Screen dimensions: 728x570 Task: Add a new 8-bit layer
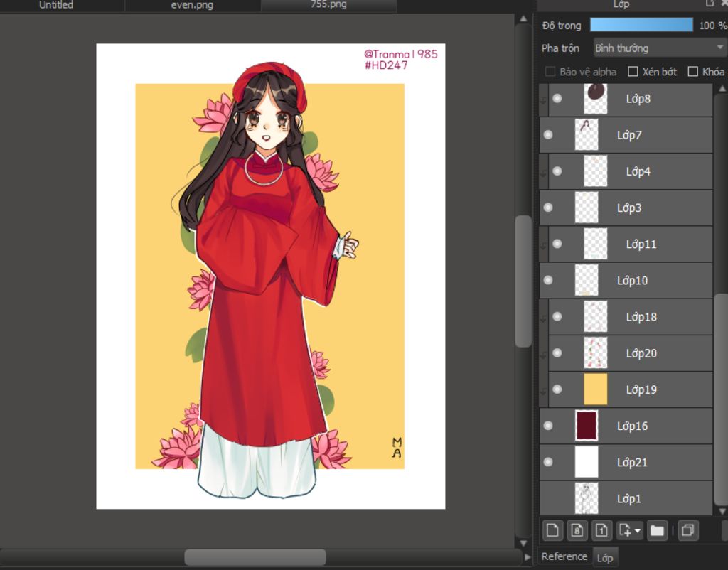click(577, 530)
